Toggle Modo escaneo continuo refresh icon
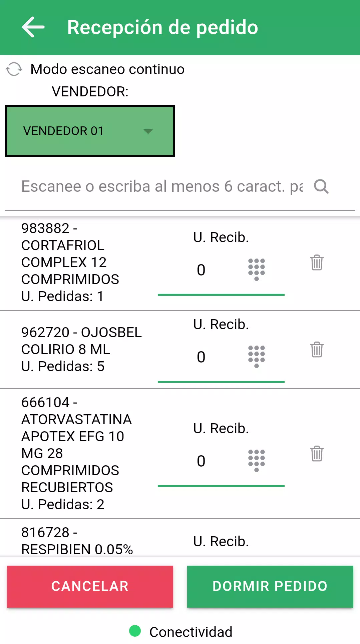The width and height of the screenshot is (360, 644). coord(14,69)
